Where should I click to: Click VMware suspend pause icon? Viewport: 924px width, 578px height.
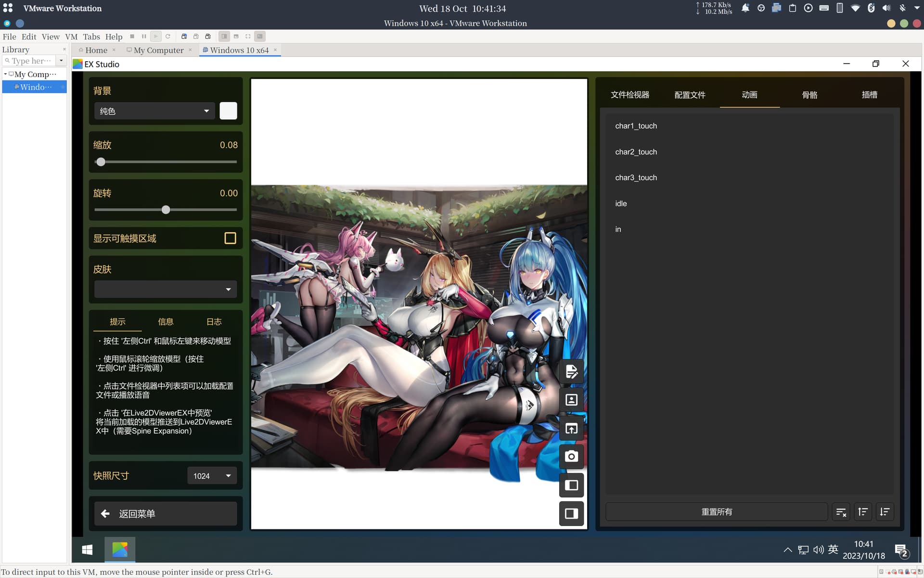pos(144,36)
